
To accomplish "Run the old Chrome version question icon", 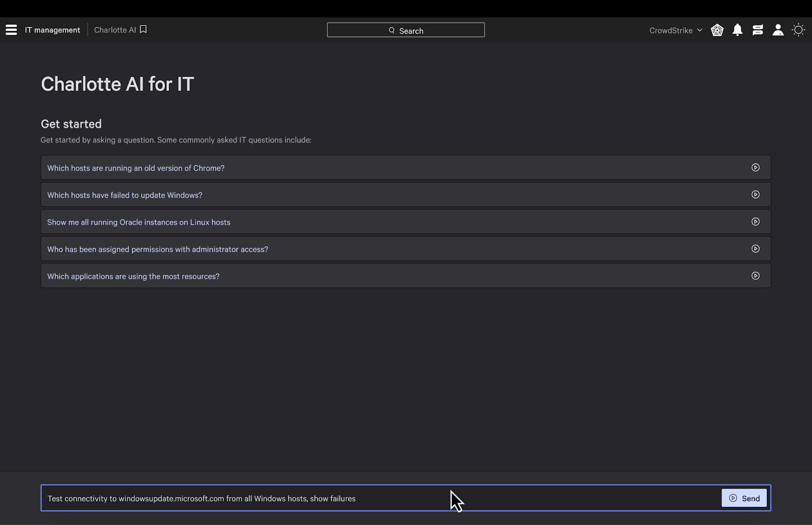I will point(755,168).
